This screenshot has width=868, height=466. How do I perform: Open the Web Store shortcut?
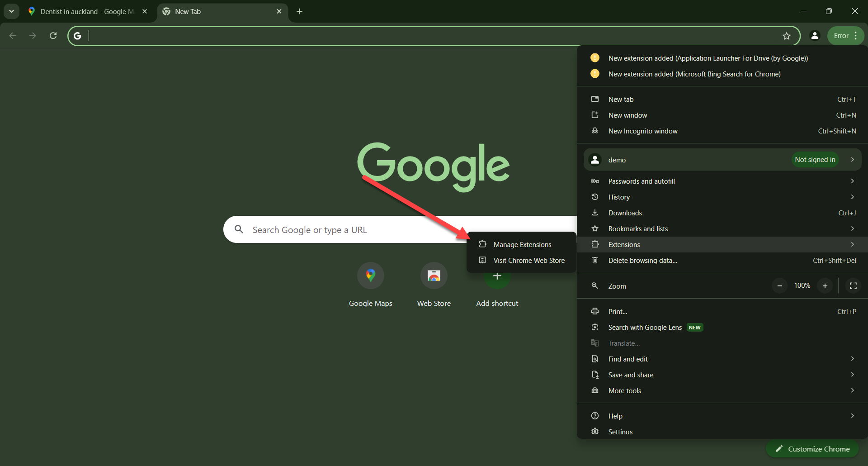(434, 275)
